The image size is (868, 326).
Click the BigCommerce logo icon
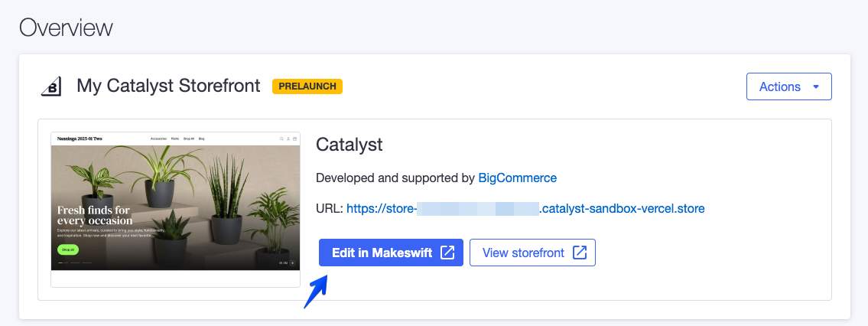click(51, 86)
